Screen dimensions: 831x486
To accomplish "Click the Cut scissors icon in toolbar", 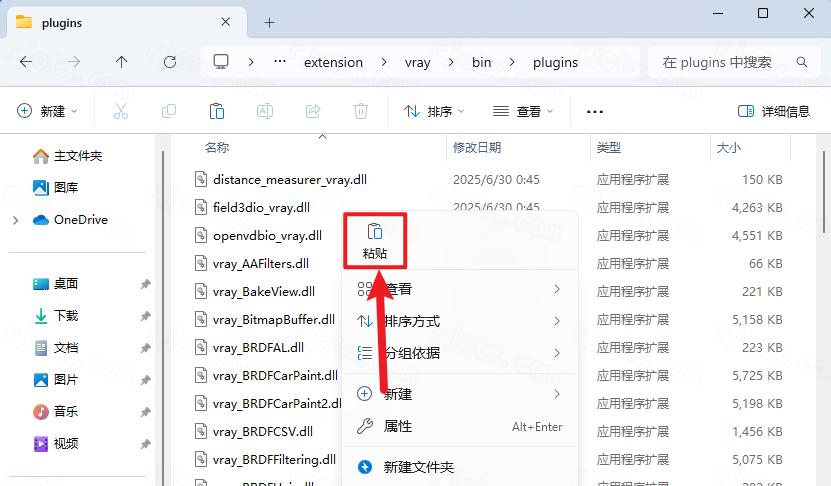I will (121, 111).
